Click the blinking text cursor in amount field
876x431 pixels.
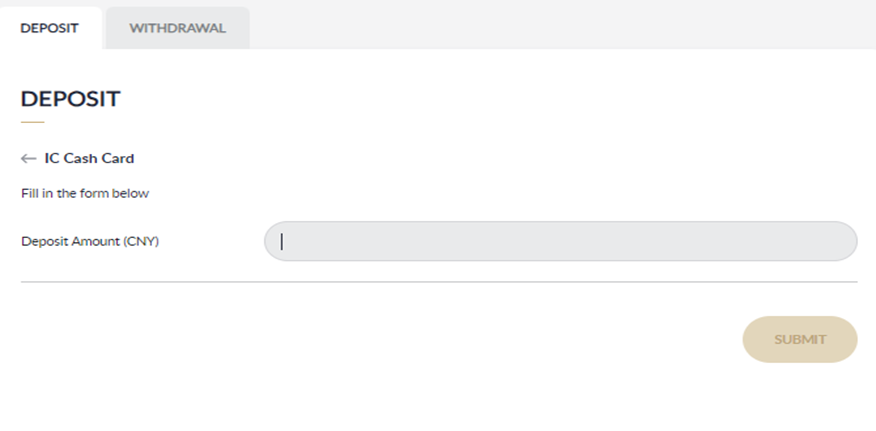click(x=282, y=241)
